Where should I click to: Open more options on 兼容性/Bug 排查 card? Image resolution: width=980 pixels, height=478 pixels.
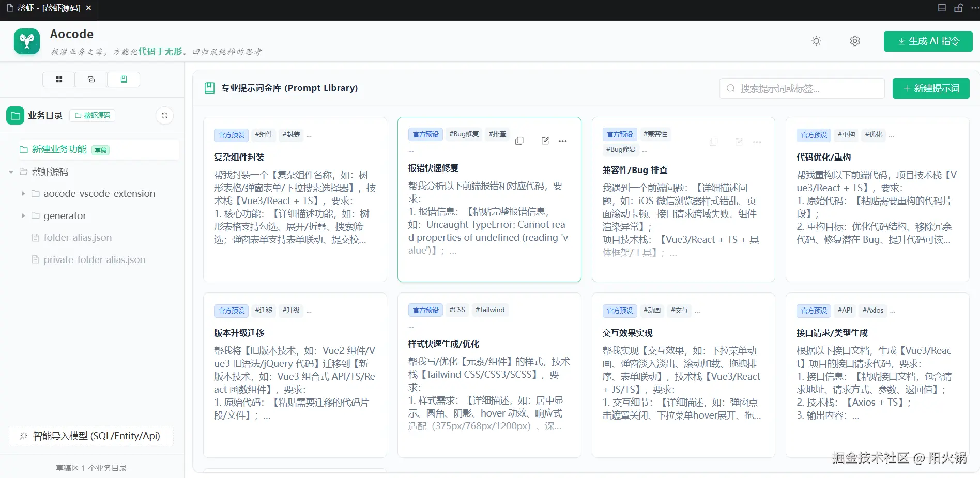pyautogui.click(x=757, y=142)
